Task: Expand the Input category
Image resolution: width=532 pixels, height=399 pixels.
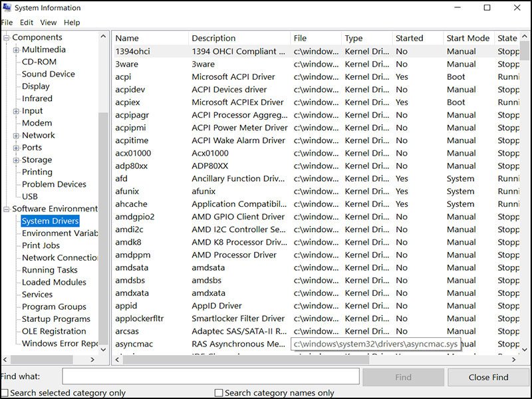Action: point(15,110)
